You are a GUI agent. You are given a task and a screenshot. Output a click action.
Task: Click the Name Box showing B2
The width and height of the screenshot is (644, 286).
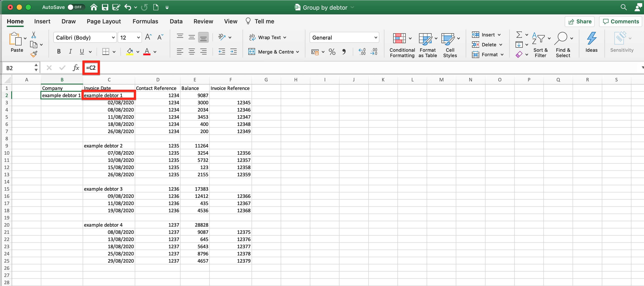point(20,68)
